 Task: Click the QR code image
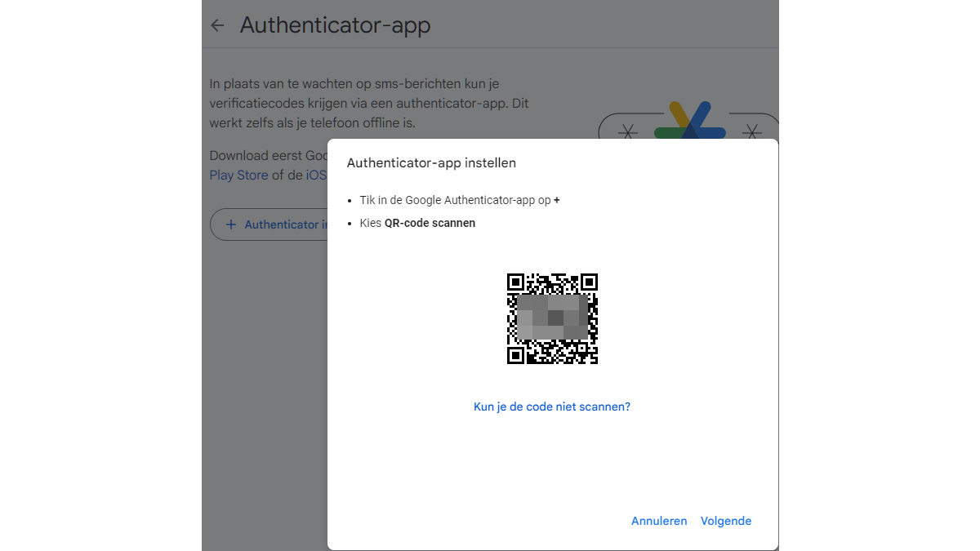click(x=552, y=318)
